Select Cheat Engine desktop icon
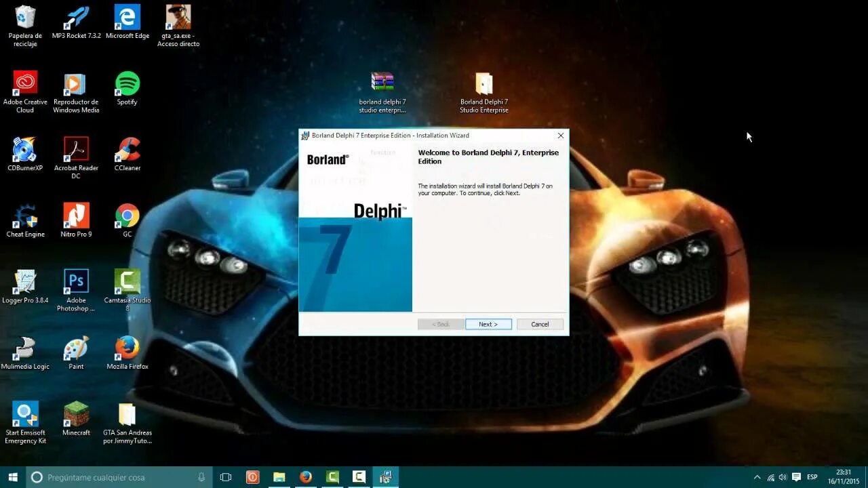 click(x=25, y=221)
